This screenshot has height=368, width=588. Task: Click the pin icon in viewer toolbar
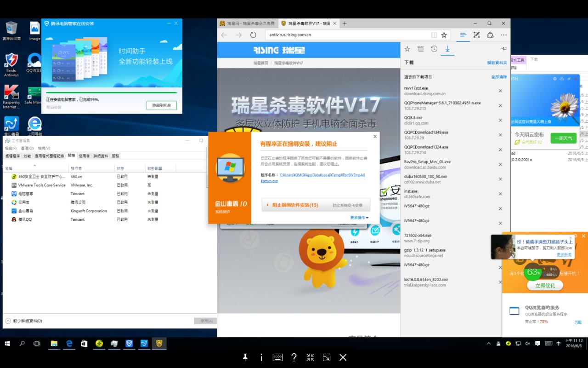point(245,357)
